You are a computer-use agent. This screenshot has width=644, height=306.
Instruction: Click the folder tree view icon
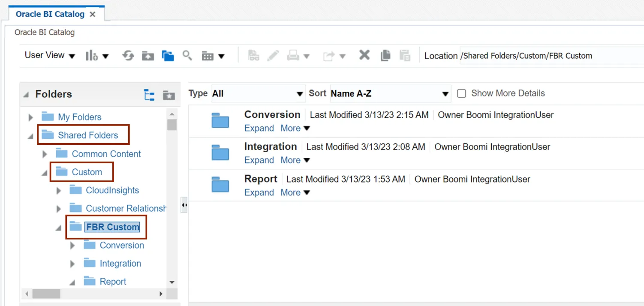[149, 95]
